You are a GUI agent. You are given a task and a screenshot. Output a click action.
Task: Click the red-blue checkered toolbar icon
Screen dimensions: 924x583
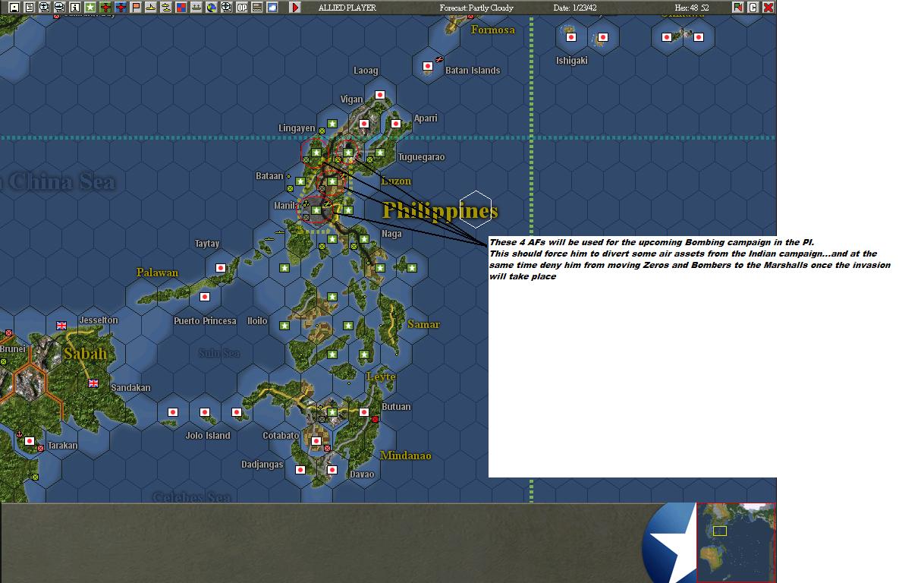[181, 8]
